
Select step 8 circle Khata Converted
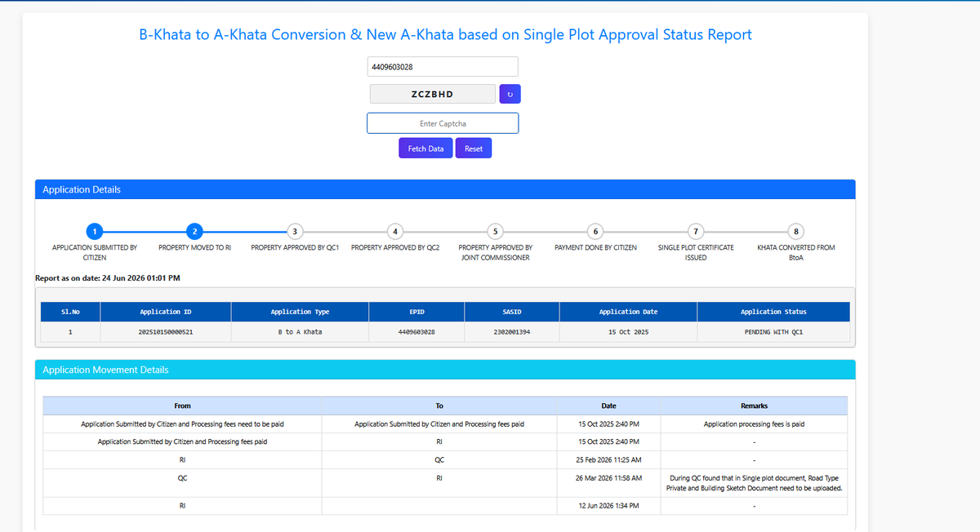click(x=796, y=230)
